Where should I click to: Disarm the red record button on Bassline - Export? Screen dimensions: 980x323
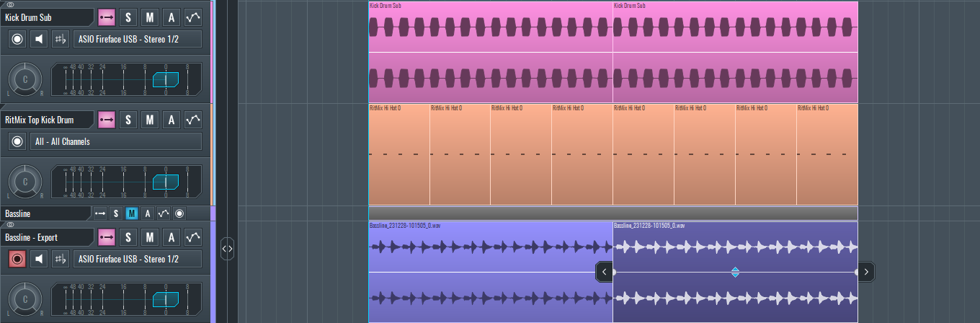point(17,259)
